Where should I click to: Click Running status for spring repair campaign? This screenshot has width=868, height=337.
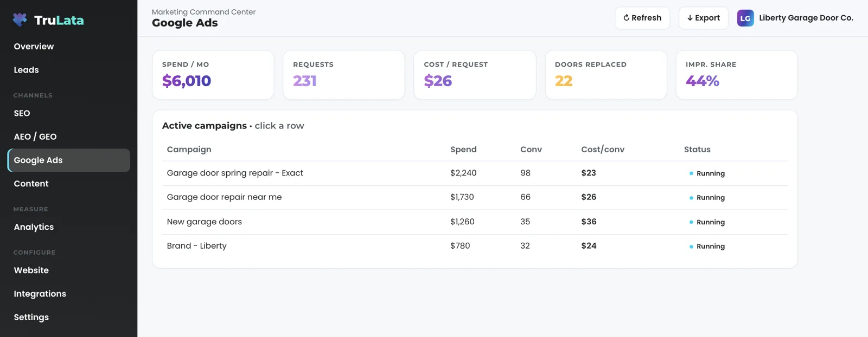coord(707,173)
